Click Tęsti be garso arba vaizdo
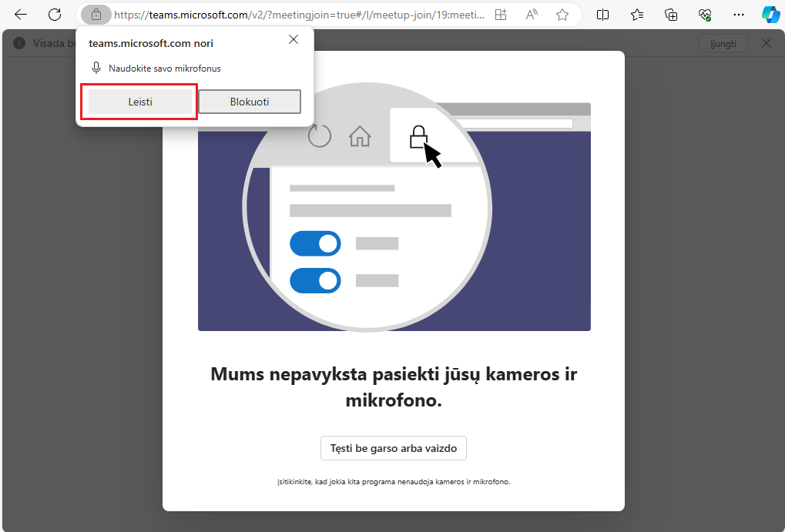 pos(393,448)
